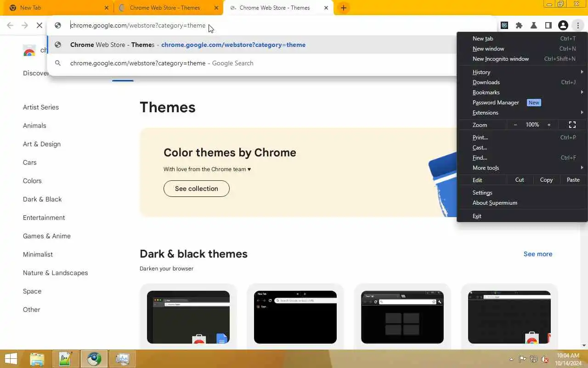Open About Supermium menu item
This screenshot has height=368, width=588.
[522, 203]
